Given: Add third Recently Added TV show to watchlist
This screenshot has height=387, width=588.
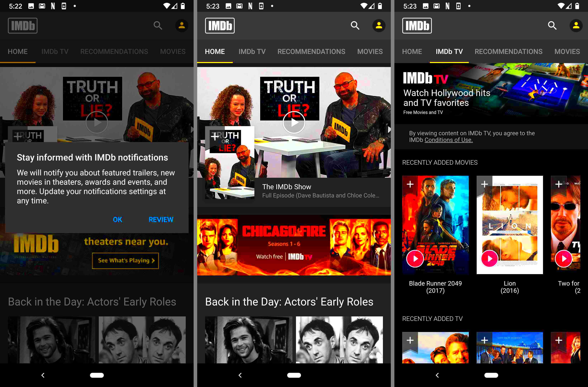Looking at the screenshot, I should 559,340.
